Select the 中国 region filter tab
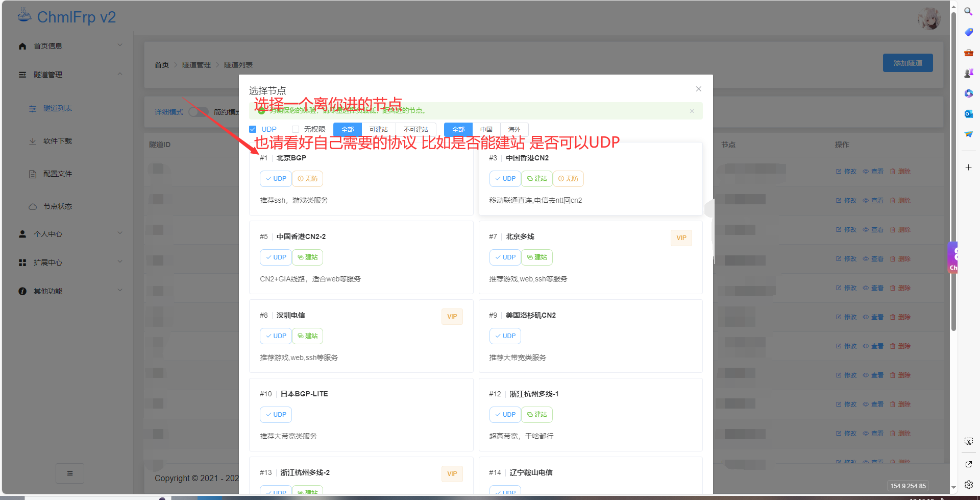This screenshot has height=500, width=980. point(486,129)
